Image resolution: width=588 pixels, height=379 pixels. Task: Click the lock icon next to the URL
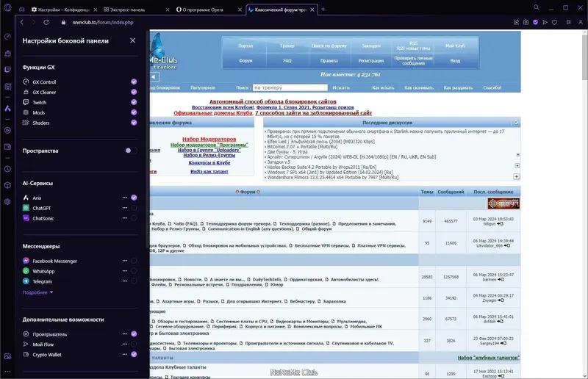coord(63,23)
